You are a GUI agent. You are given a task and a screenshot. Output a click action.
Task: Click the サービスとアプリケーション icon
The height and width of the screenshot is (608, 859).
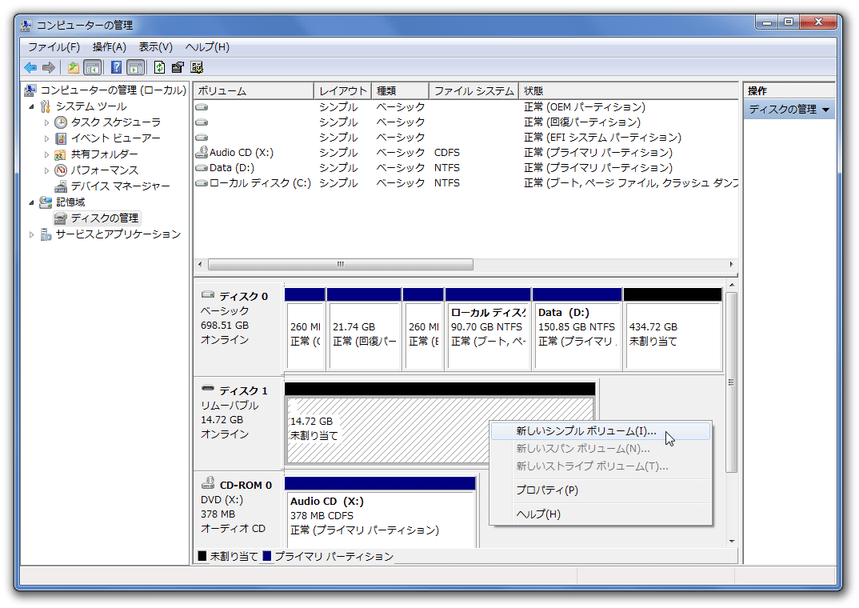point(46,234)
